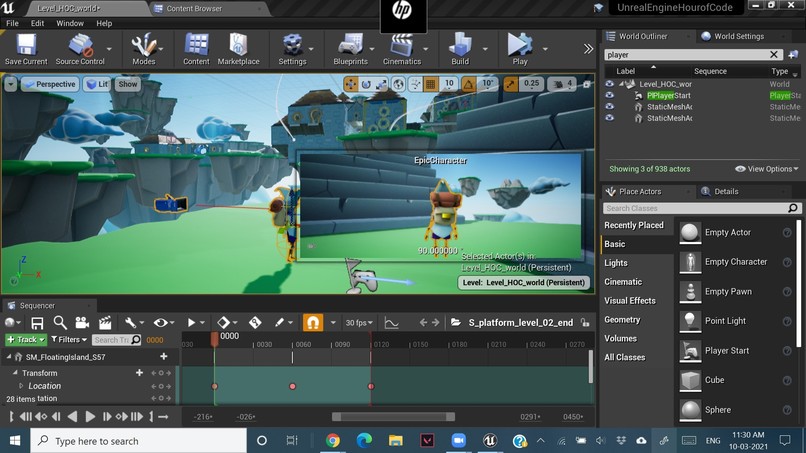The width and height of the screenshot is (806, 453).
Task: Collapse the SM_FloatingIsland_S57 track
Action: tap(9, 356)
